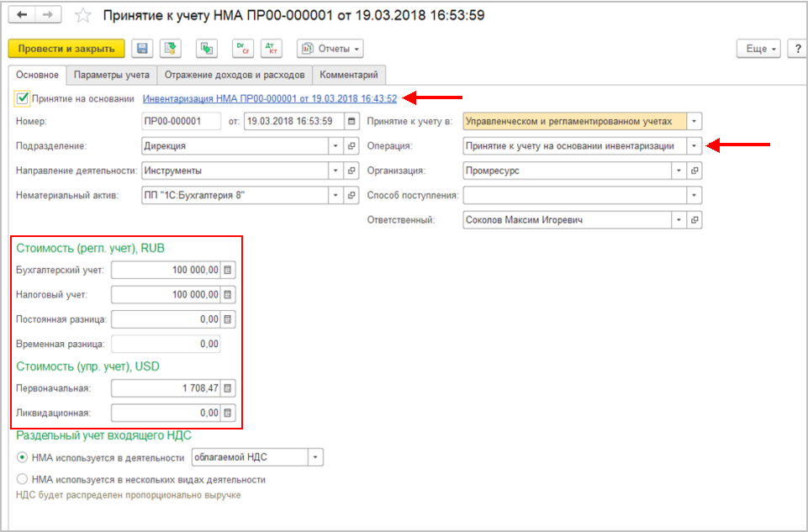Expand Направление деятельности dropdown arrow
Screen dimensions: 808x532
[x=336, y=171]
